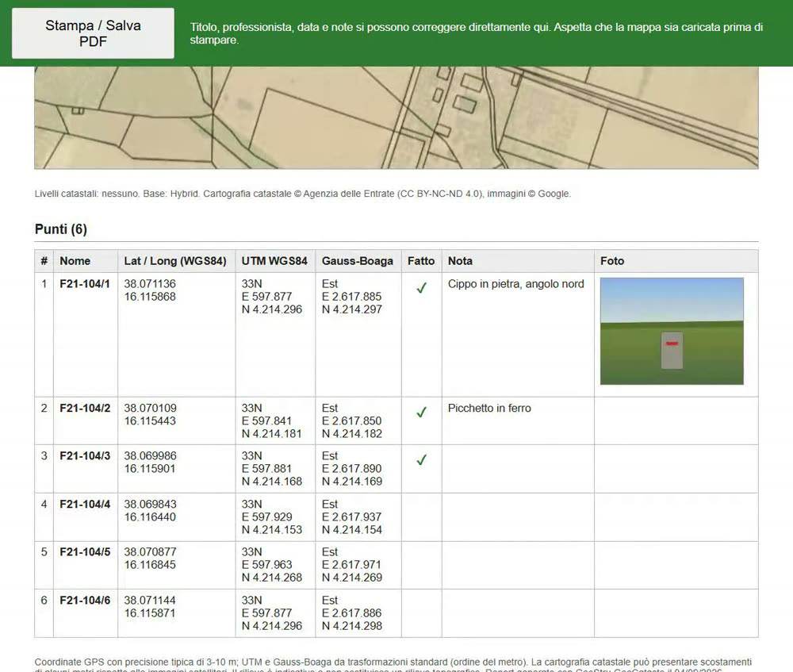
Task: Select the note 'Picchetto in ferro'
Action: tap(489, 409)
